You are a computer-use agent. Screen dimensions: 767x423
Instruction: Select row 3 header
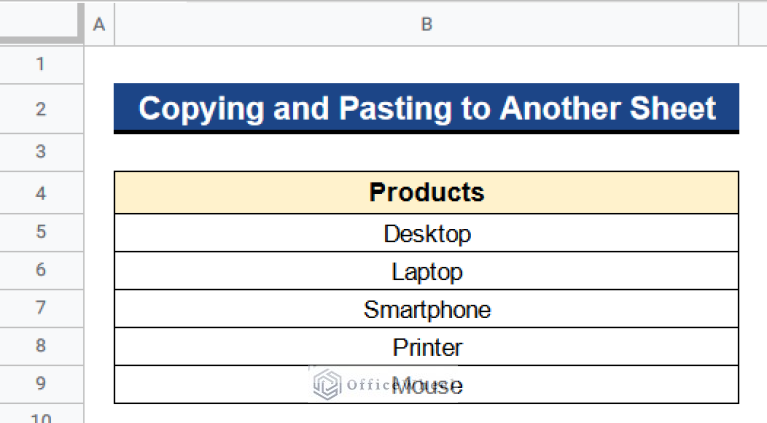tap(41, 152)
